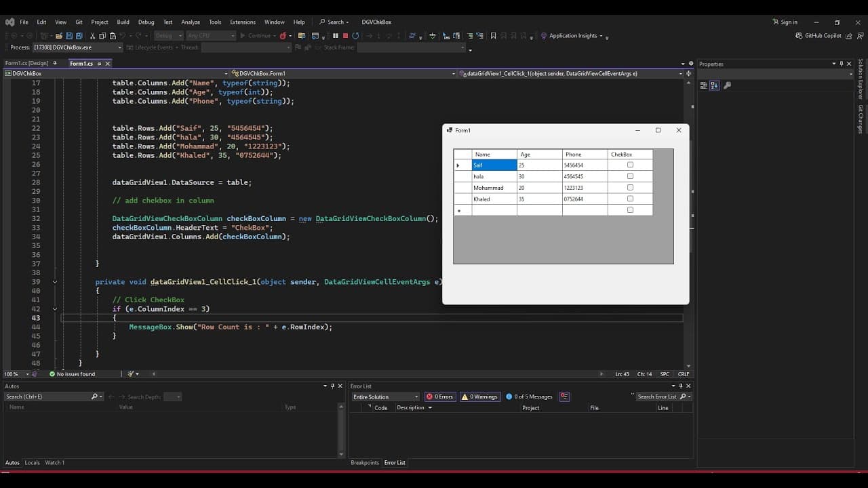The width and height of the screenshot is (868, 488).
Task: Open the Search box in the title bar
Action: point(334,22)
